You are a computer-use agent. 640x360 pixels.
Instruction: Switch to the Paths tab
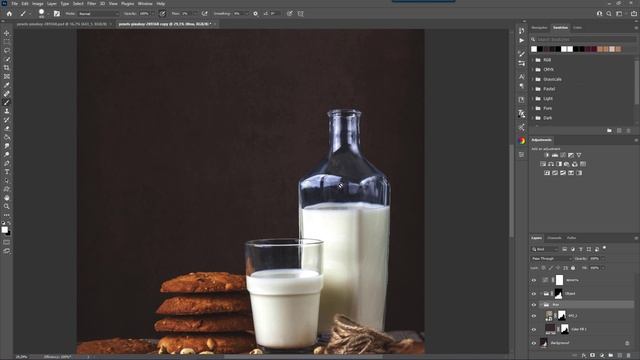point(571,238)
